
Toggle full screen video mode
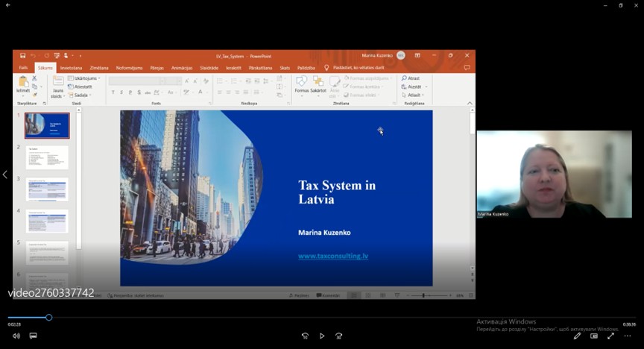coord(610,336)
